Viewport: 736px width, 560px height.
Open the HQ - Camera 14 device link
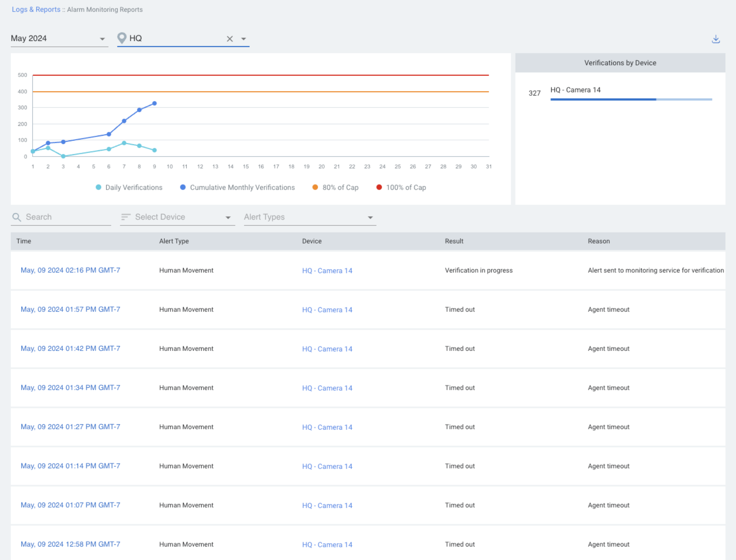click(327, 270)
